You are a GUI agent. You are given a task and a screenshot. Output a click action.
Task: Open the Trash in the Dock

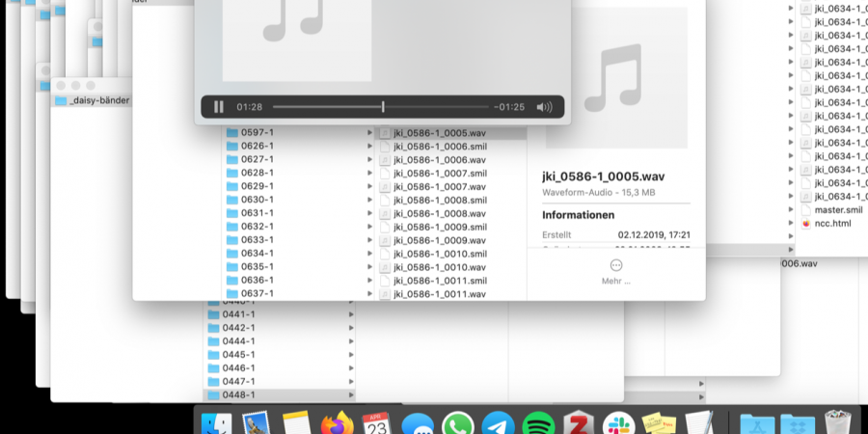point(838,425)
